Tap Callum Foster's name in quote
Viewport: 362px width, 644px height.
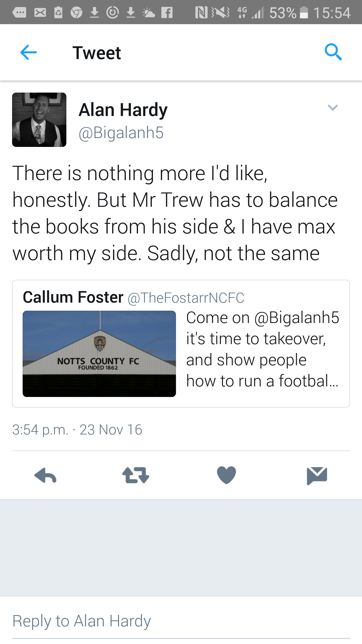73,297
